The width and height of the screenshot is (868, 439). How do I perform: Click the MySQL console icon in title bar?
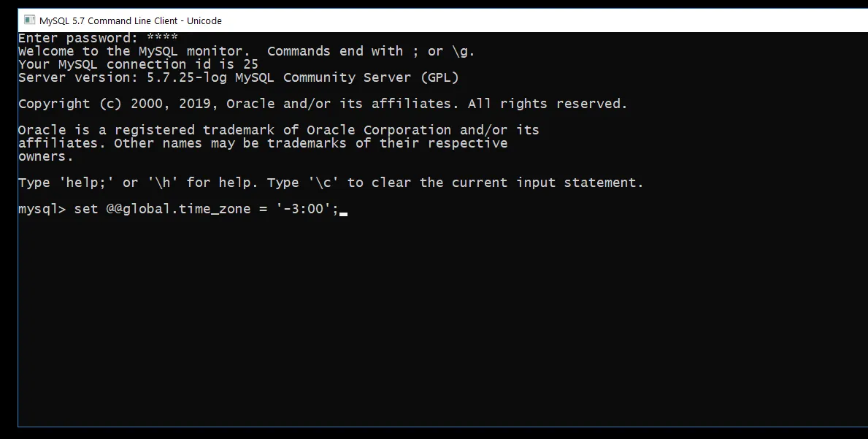30,20
